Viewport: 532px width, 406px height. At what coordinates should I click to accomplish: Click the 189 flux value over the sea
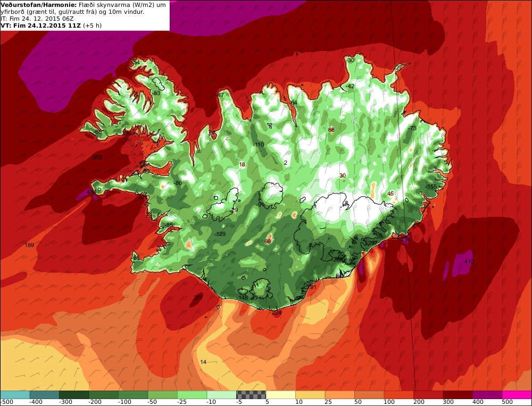click(29, 245)
